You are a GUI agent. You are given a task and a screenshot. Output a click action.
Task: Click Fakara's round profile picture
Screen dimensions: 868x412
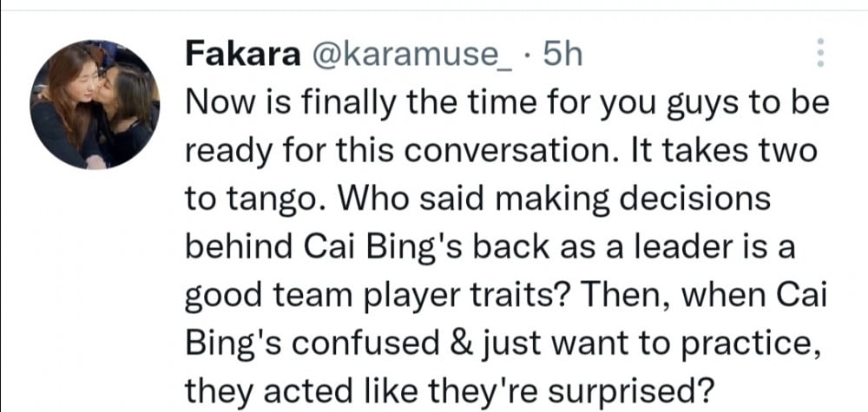95,104
